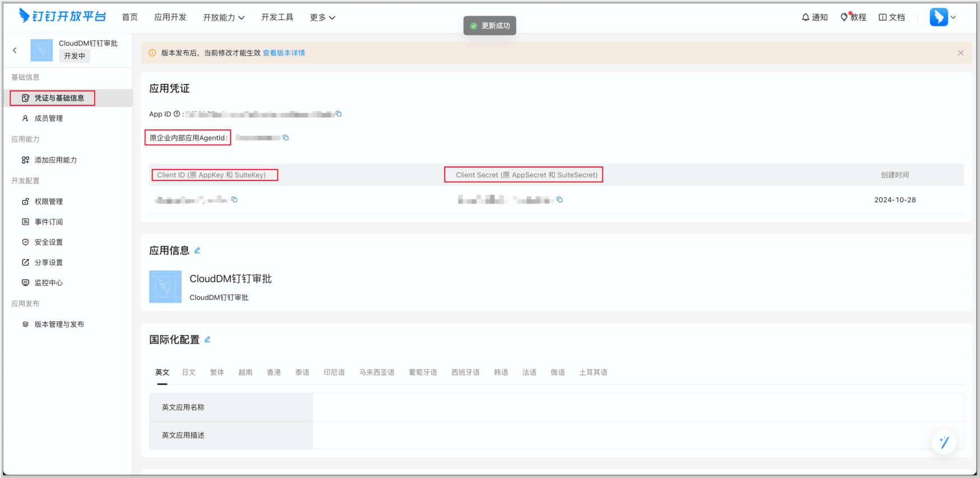980x478 pixels.
Task: Open 应用开发 in top navigation
Action: coord(170,17)
